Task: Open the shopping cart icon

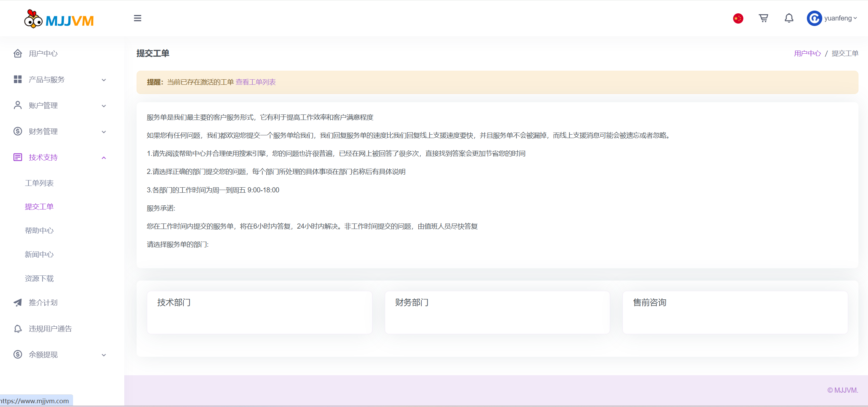Action: pyautogui.click(x=764, y=18)
